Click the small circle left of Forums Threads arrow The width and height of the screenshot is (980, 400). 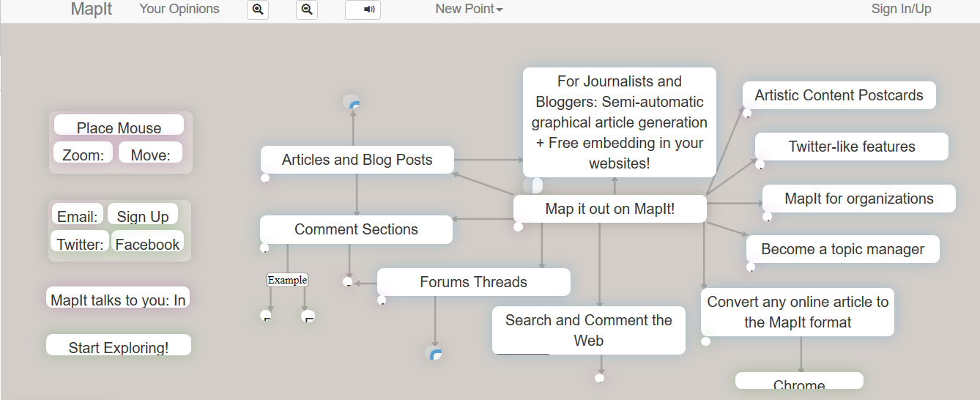(348, 282)
